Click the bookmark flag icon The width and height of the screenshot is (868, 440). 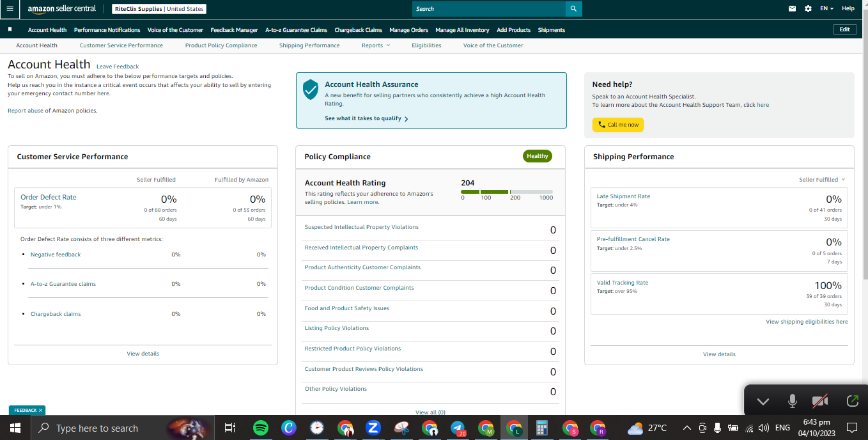(10, 29)
